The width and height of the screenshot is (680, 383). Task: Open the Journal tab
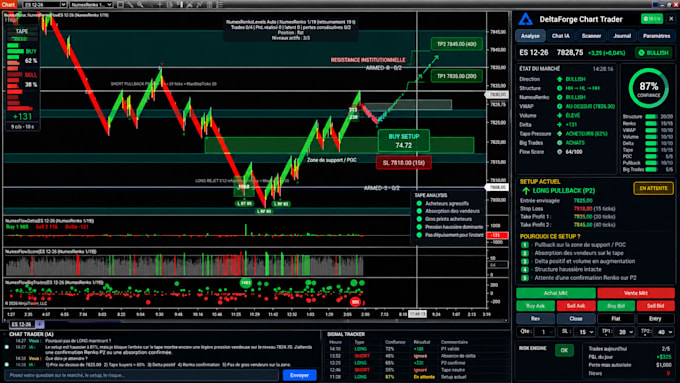tap(621, 36)
